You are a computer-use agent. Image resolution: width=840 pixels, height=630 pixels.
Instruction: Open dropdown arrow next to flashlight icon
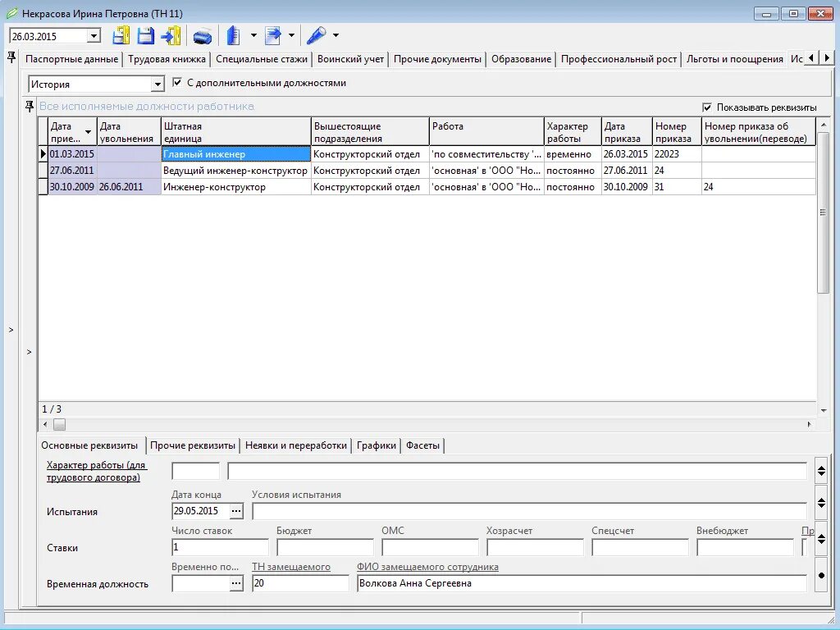[336, 35]
